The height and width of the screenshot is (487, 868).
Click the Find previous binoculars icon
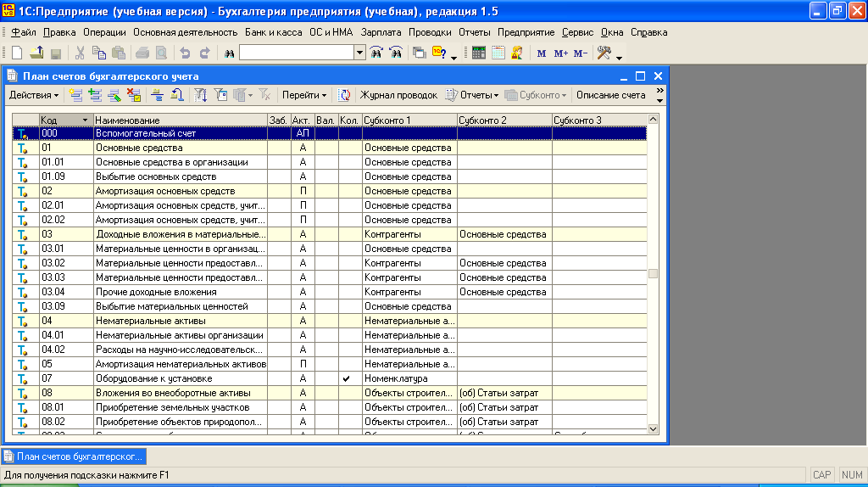396,53
